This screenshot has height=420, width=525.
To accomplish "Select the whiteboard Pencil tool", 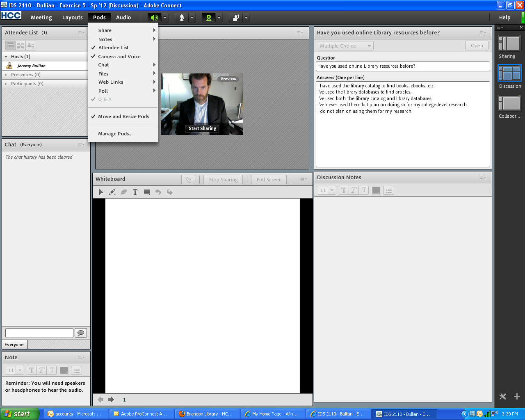I will (112, 192).
